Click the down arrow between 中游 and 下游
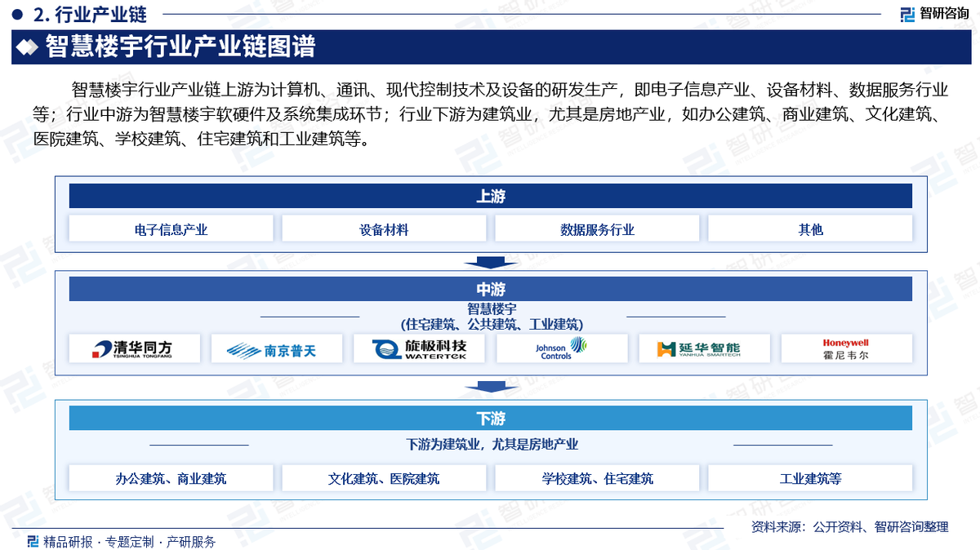Image resolution: width=980 pixels, height=550 pixels. 490,386
